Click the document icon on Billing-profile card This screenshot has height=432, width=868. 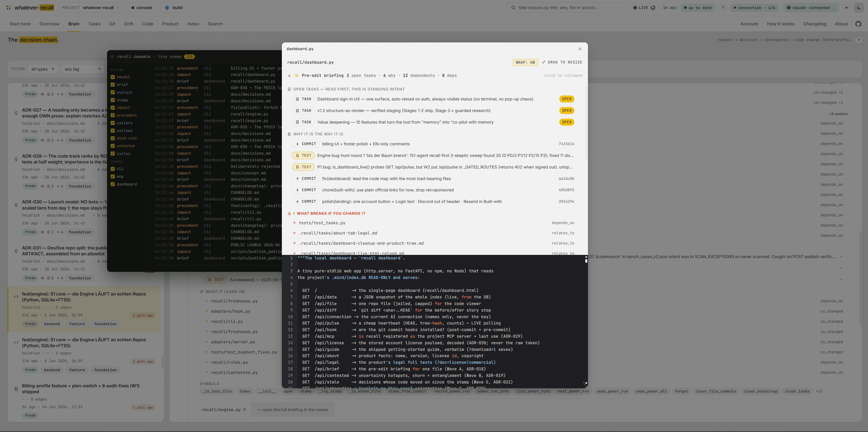pos(16,388)
